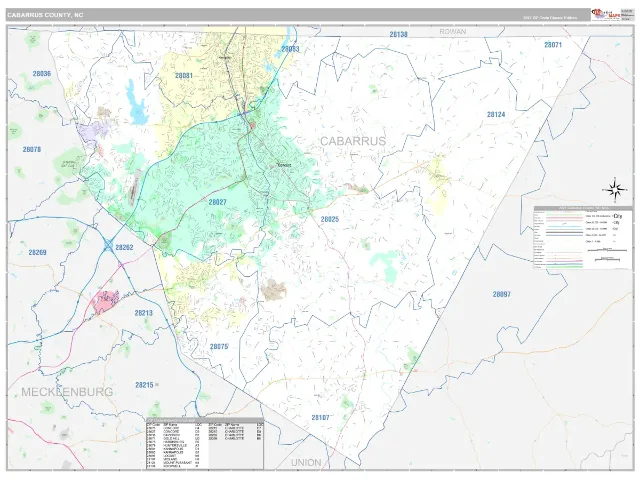Select the 28213 ZIP code label
The height and width of the screenshot is (480, 640).
point(144,313)
